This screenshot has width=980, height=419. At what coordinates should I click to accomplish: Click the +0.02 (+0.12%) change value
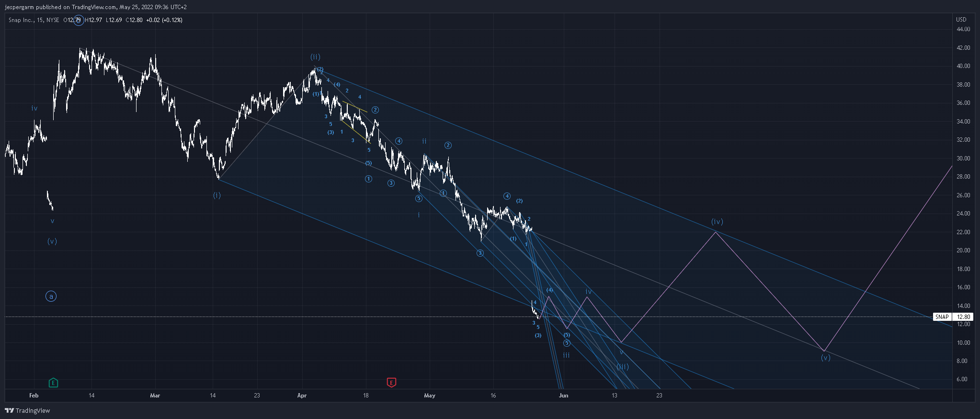[x=164, y=20]
